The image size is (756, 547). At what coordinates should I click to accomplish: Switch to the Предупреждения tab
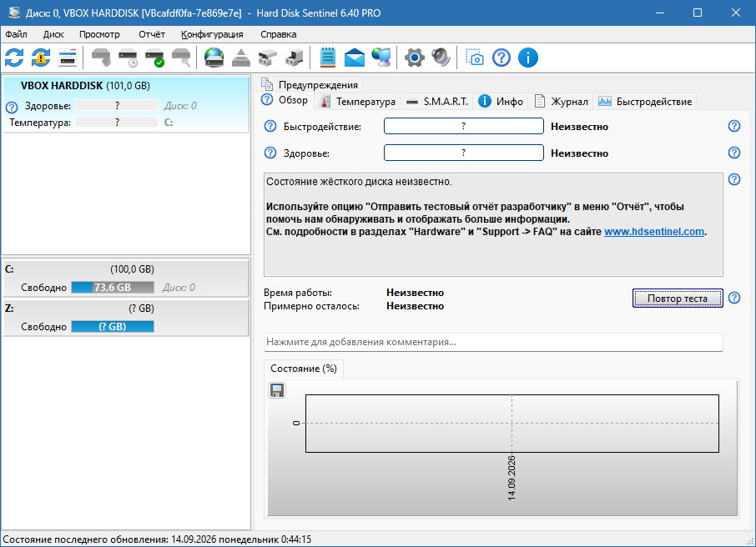pyautogui.click(x=310, y=85)
